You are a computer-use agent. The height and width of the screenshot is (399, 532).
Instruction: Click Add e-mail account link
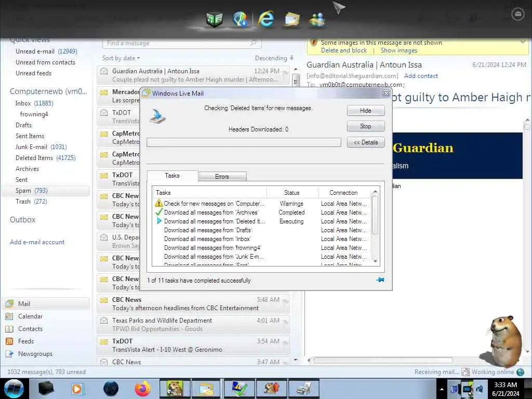point(37,242)
